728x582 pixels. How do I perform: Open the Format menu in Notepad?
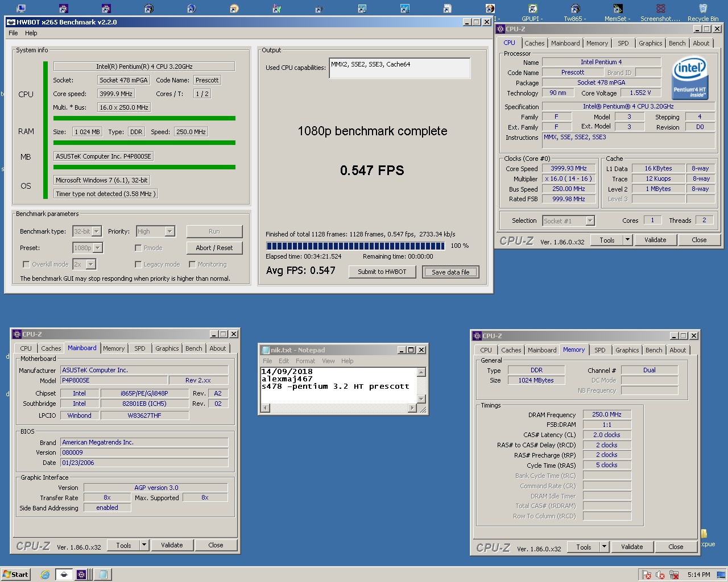pyautogui.click(x=305, y=361)
